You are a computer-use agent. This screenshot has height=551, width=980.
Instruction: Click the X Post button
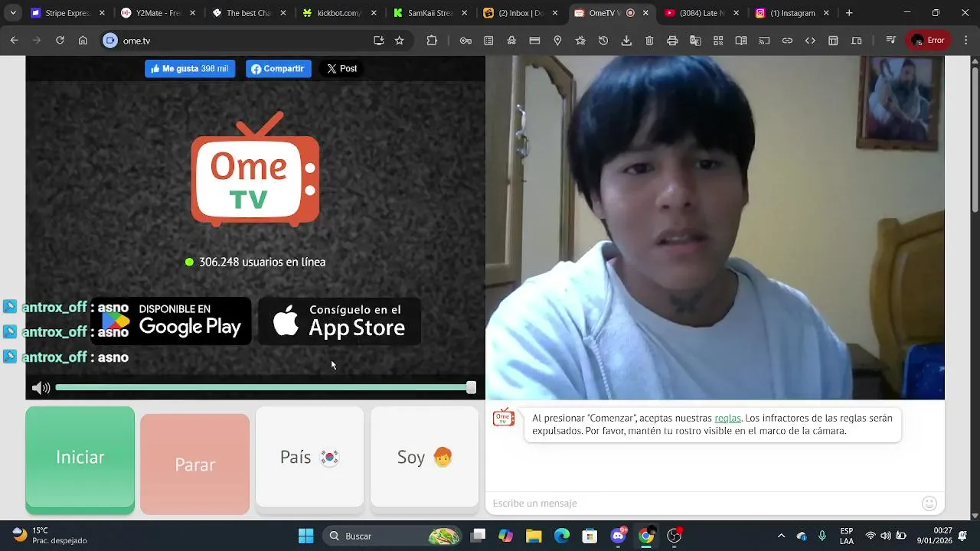(341, 69)
